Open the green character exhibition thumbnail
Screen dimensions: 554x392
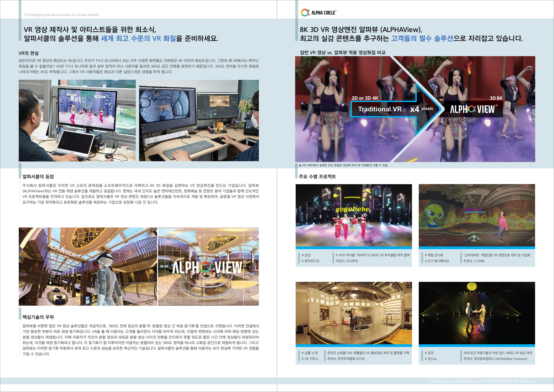pyautogui.click(x=477, y=215)
